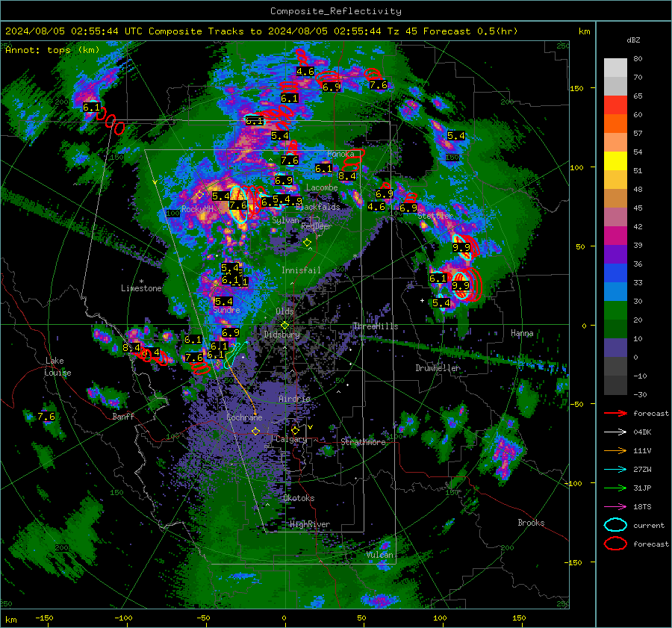The image size is (672, 628).
Task: Click the cyan current ellipse legend symbol
Action: point(615,525)
